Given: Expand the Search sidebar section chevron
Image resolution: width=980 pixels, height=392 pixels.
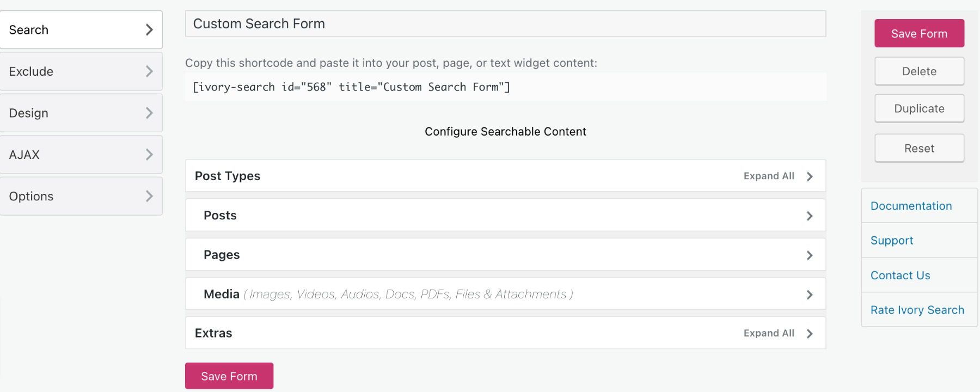Looking at the screenshot, I should (150, 30).
